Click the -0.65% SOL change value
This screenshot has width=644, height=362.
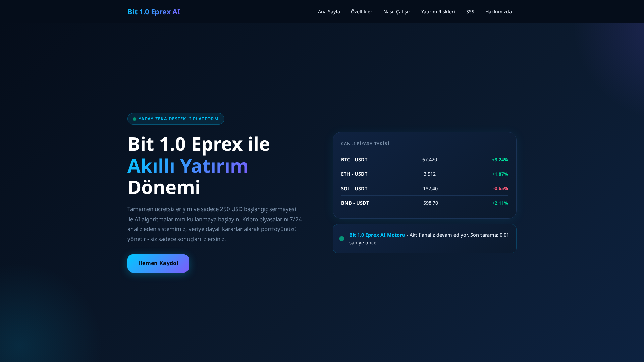click(500, 188)
